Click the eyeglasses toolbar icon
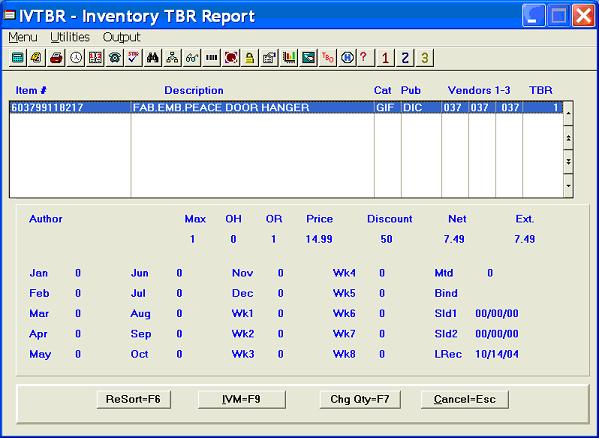The width and height of the screenshot is (599, 438). (192, 58)
